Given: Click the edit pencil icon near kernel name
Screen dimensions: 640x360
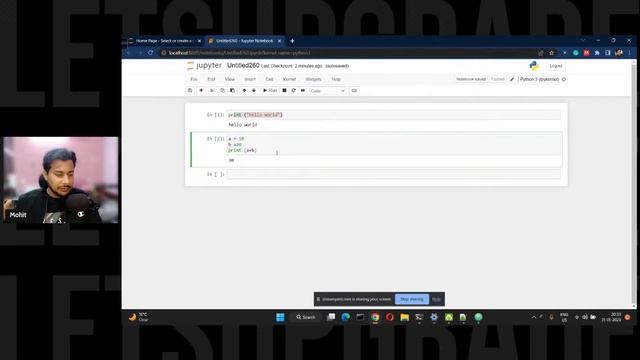Looking at the screenshot, I should pos(512,79).
